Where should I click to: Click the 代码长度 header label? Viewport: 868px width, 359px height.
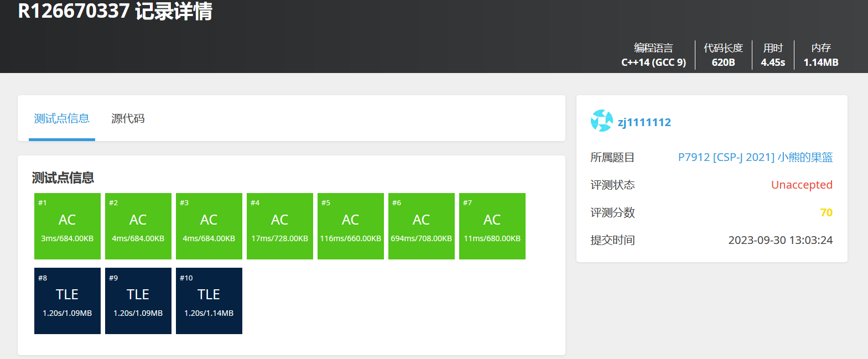(723, 48)
